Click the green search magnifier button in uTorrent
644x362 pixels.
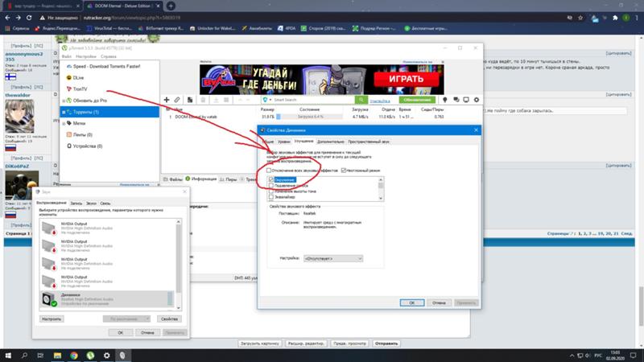tap(361, 100)
